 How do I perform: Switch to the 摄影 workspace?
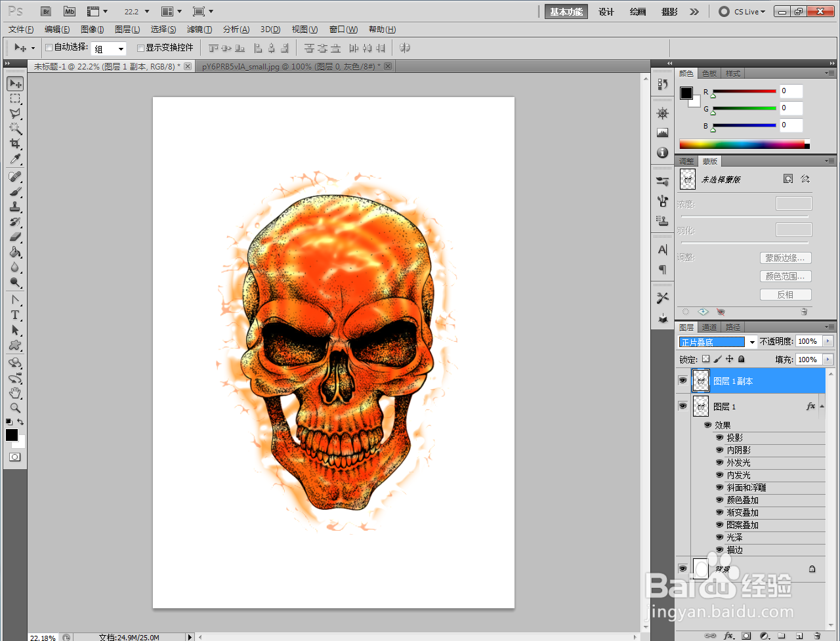tap(669, 12)
